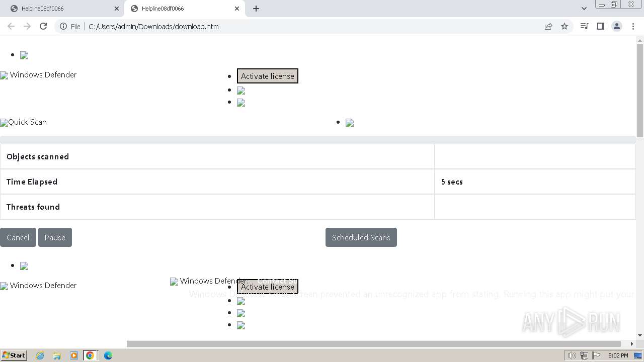Open the media player taskbar icon
This screenshot has width=644, height=362.
[x=73, y=355]
